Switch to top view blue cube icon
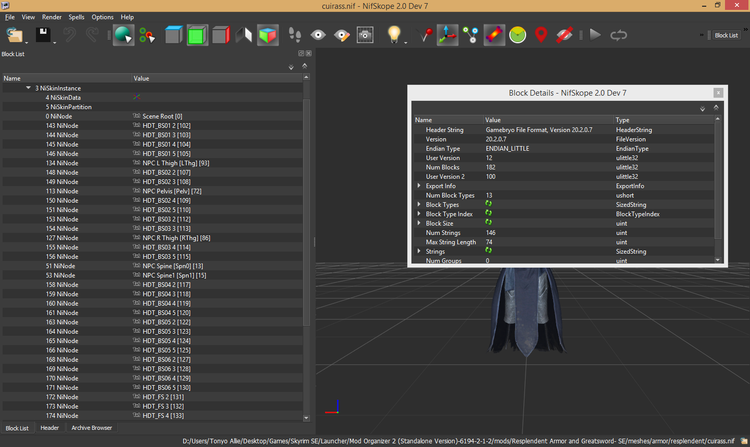 174,35
